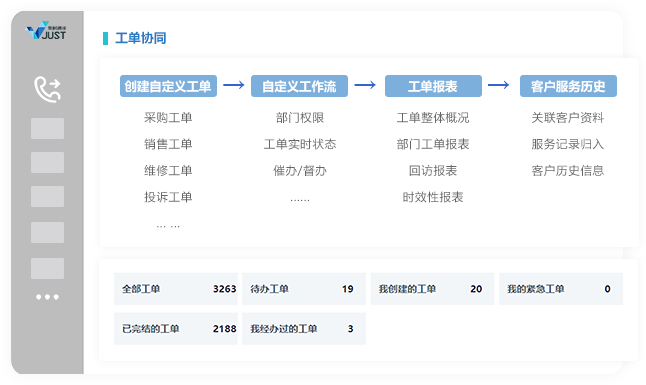Open 我经办过的工单 tile
The width and height of the screenshot is (646, 385).
(x=304, y=329)
